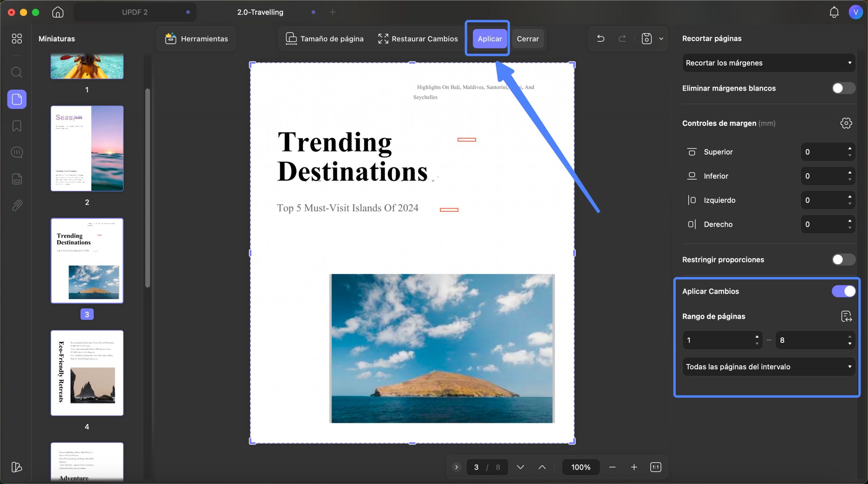Expand the save options arrow
Viewport: 868px width, 484px height.
(x=661, y=39)
